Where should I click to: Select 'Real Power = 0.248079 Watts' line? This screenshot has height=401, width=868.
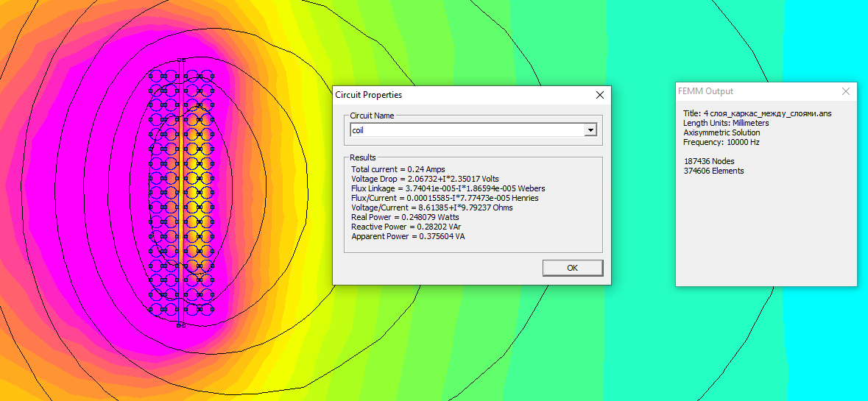405,217
